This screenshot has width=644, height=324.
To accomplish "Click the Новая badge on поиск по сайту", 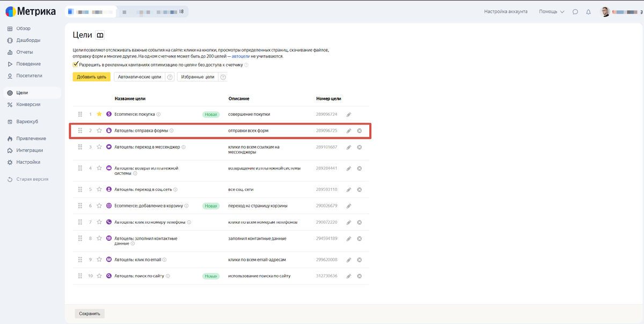I will click(x=211, y=276).
